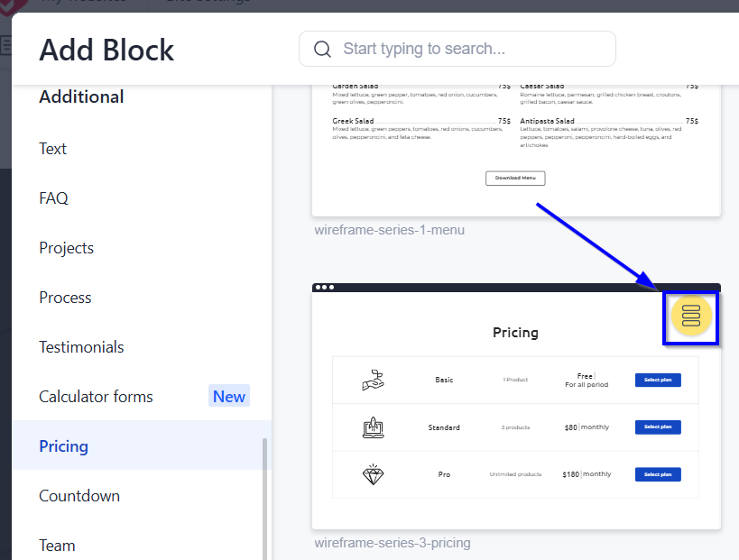Click the wireframe-series-3-pricing label
The width and height of the screenshot is (739, 560).
point(393,543)
